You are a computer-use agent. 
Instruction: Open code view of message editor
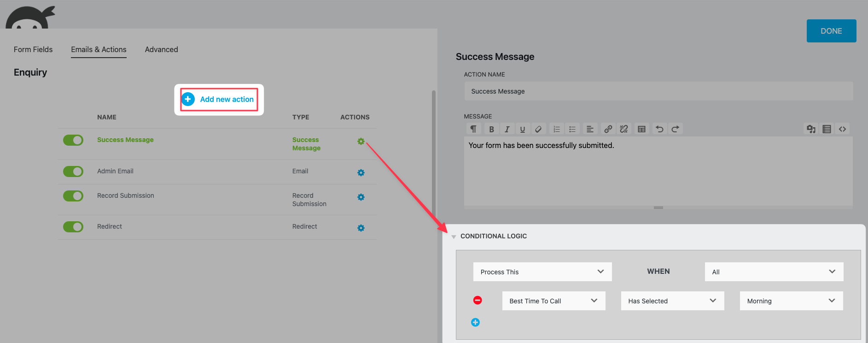tap(842, 129)
